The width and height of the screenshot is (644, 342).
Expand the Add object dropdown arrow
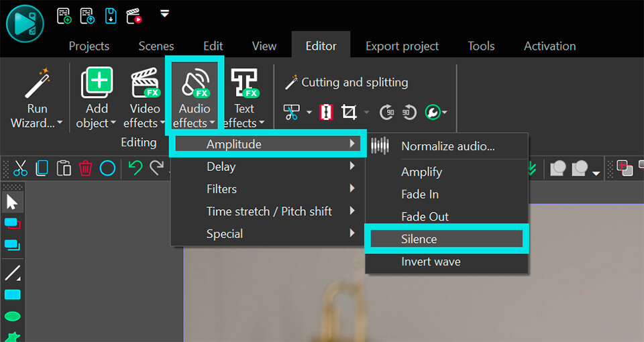[x=113, y=123]
